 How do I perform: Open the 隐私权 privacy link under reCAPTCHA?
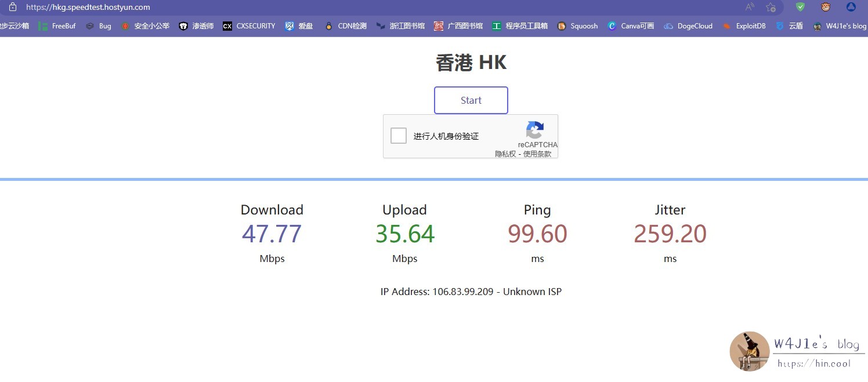coord(504,154)
